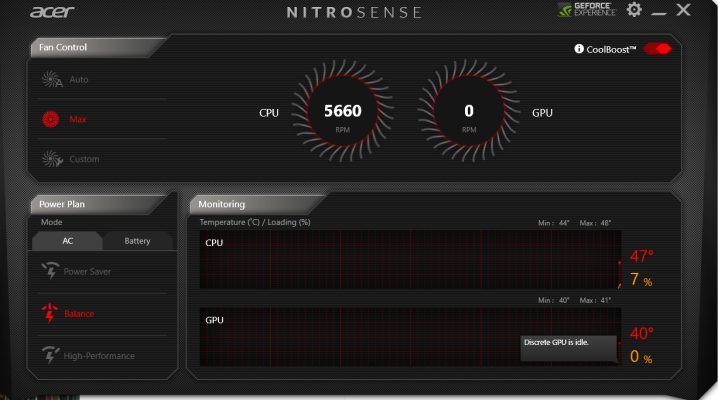Select the High-Performance power plan
The width and height of the screenshot is (718, 400).
[x=99, y=356]
